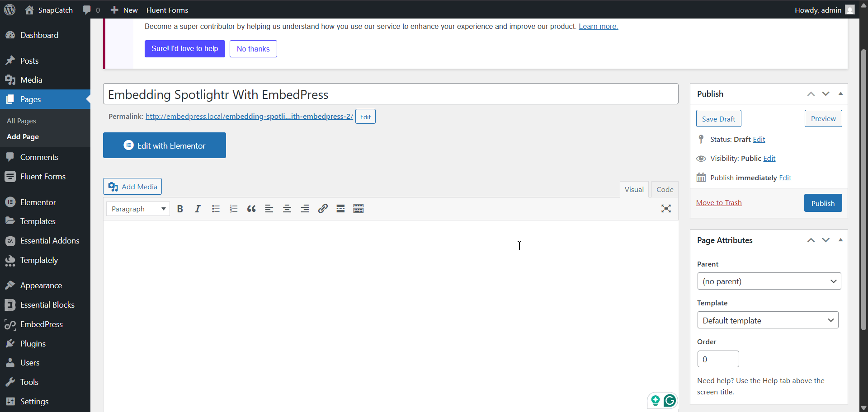Screen dimensions: 868x412
Task: Click the Grammarly icon in the editor
Action: pos(670,400)
